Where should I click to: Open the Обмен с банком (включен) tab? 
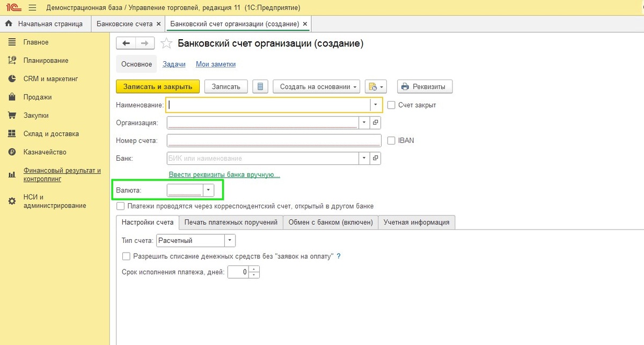(x=330, y=222)
